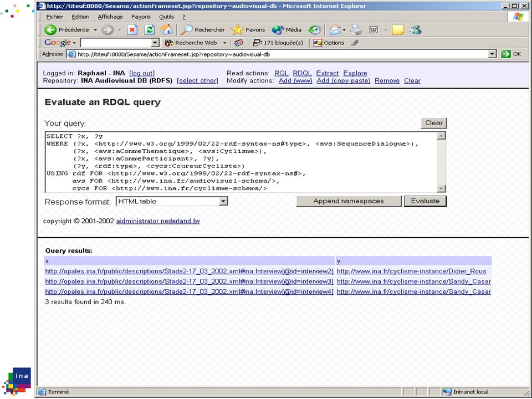Click inside the RDQL query text area

(x=241, y=162)
